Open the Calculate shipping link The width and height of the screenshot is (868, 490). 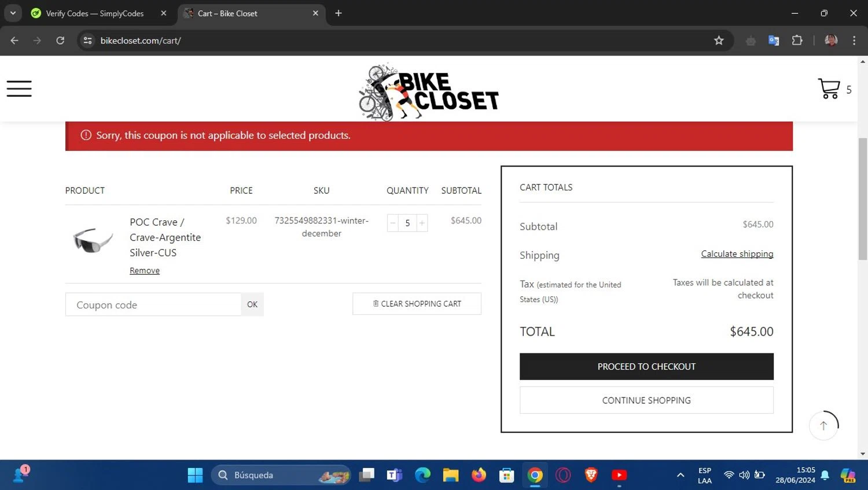pyautogui.click(x=737, y=254)
